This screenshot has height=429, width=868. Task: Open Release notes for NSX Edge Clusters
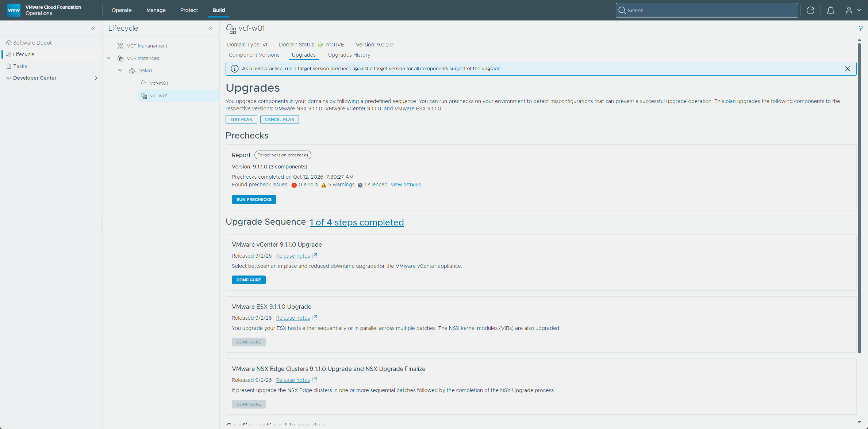(x=293, y=380)
